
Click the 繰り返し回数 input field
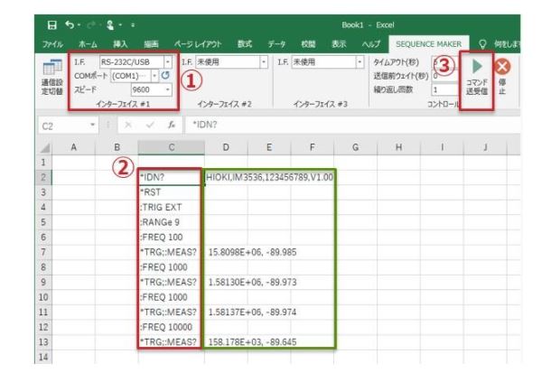click(x=444, y=90)
